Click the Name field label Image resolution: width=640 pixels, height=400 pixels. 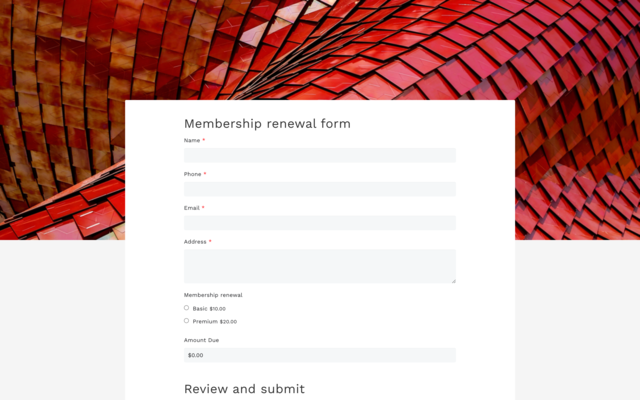[192, 140]
